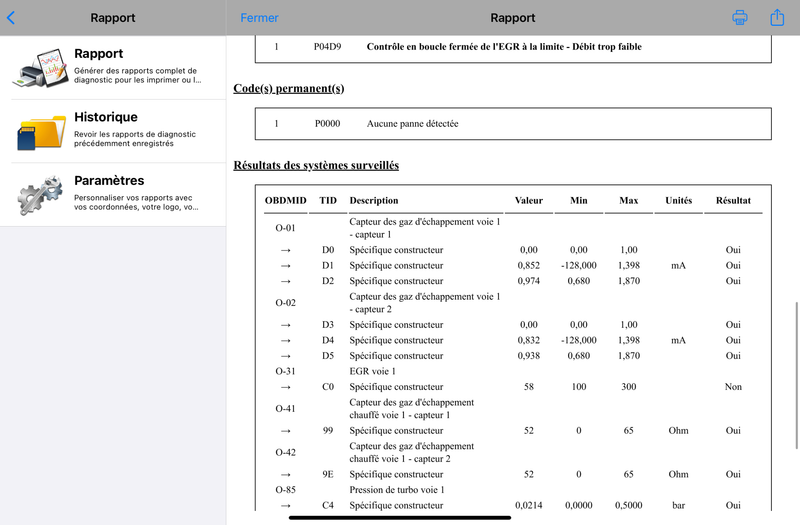Click the Résultat column header
This screenshot has width=800, height=525.
point(733,201)
